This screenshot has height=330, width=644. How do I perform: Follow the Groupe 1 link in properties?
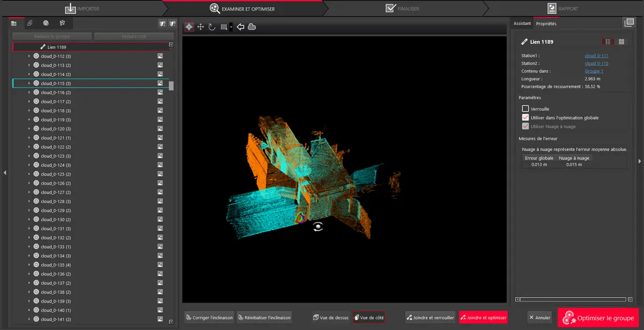(594, 71)
